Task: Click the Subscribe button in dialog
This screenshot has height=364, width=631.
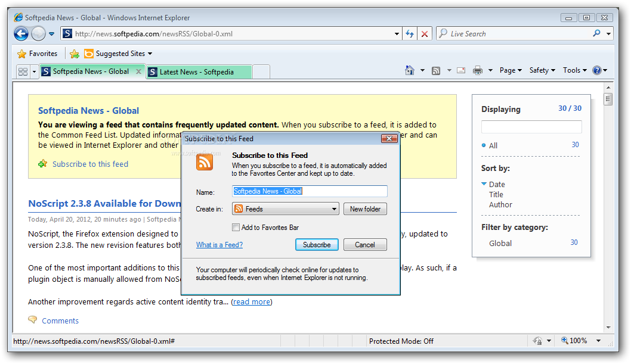Action: point(317,245)
